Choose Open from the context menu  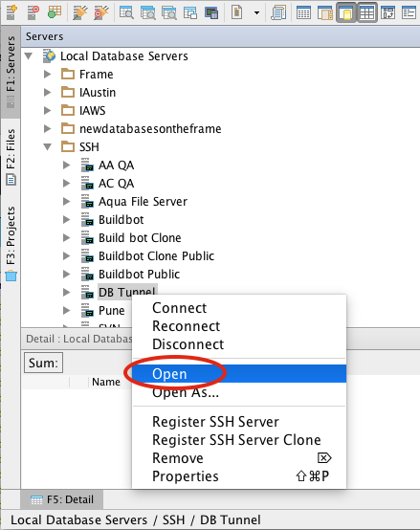tap(239, 374)
